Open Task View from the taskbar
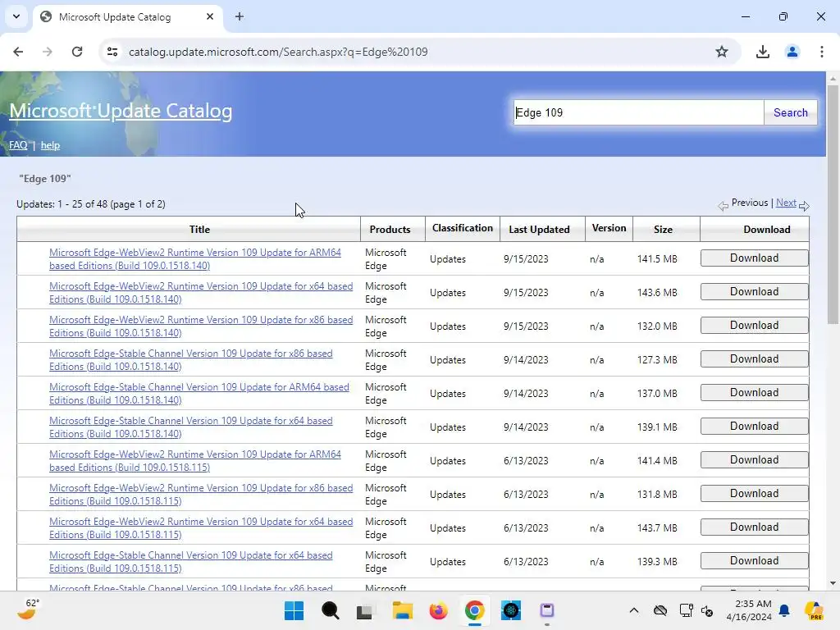Viewport: 840px width, 630px height. (x=365, y=610)
